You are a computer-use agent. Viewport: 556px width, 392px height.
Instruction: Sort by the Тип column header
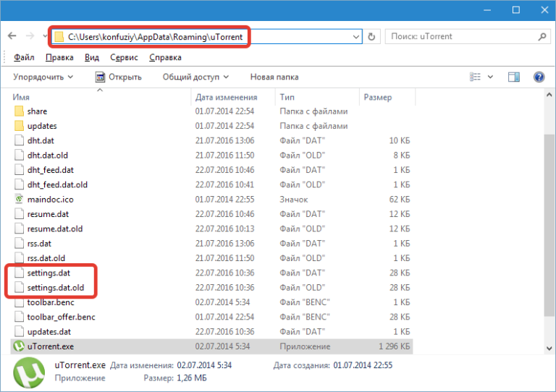coord(317,97)
